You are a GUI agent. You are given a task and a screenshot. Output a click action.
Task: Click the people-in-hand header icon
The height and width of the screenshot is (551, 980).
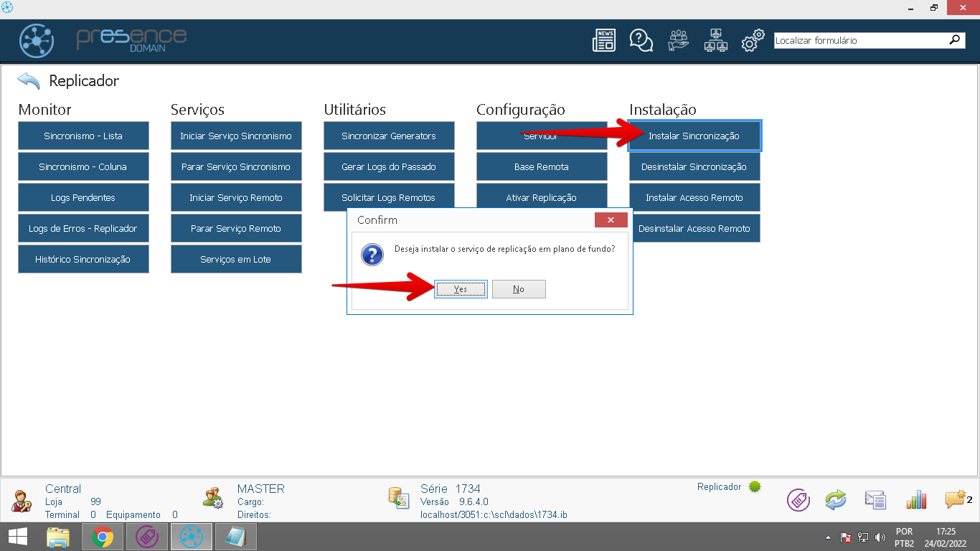[x=678, y=40]
